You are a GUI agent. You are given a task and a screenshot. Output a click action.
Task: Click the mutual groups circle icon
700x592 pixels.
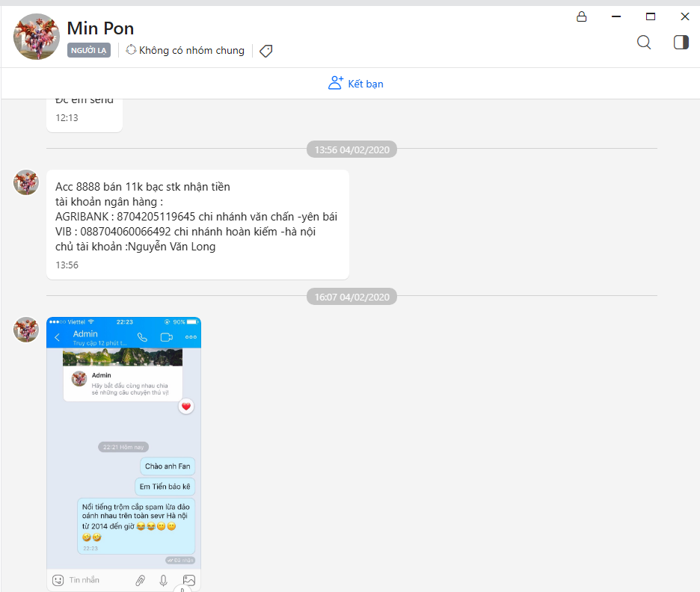[131, 50]
